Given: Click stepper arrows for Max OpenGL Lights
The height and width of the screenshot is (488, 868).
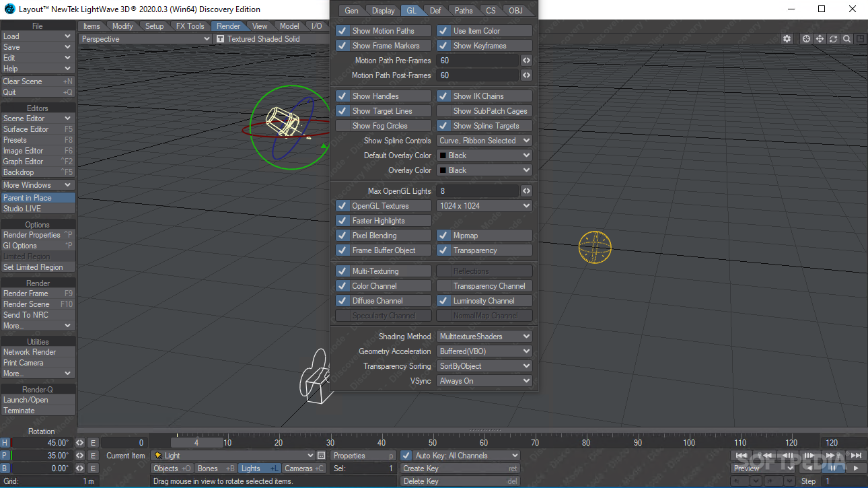Looking at the screenshot, I should click(526, 191).
